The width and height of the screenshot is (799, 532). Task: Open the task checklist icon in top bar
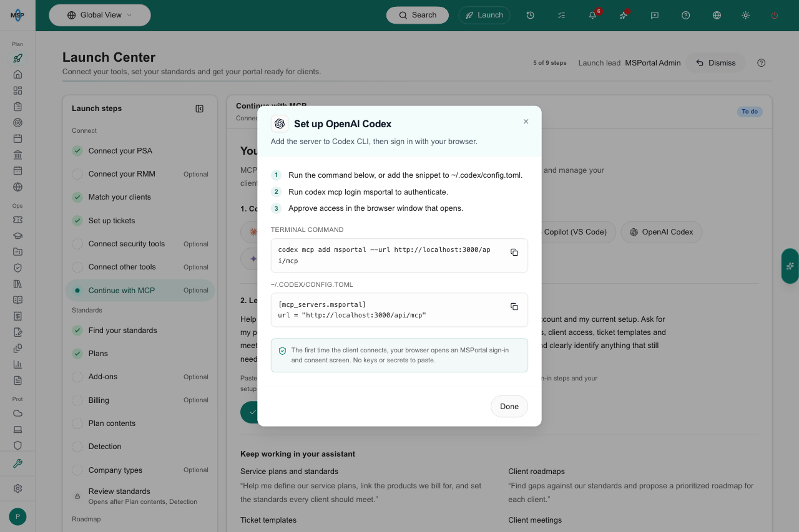[x=561, y=15]
